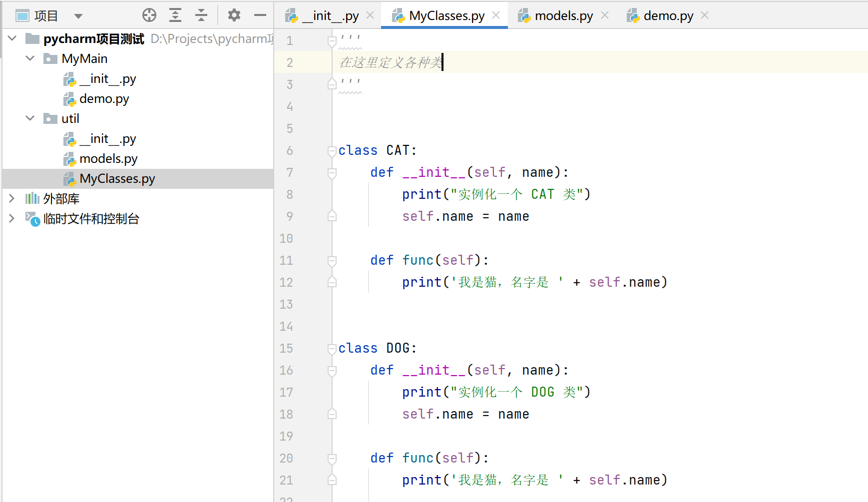The width and height of the screenshot is (868, 502).
Task: Click the Collapse All icon in project toolbar
Action: [201, 15]
